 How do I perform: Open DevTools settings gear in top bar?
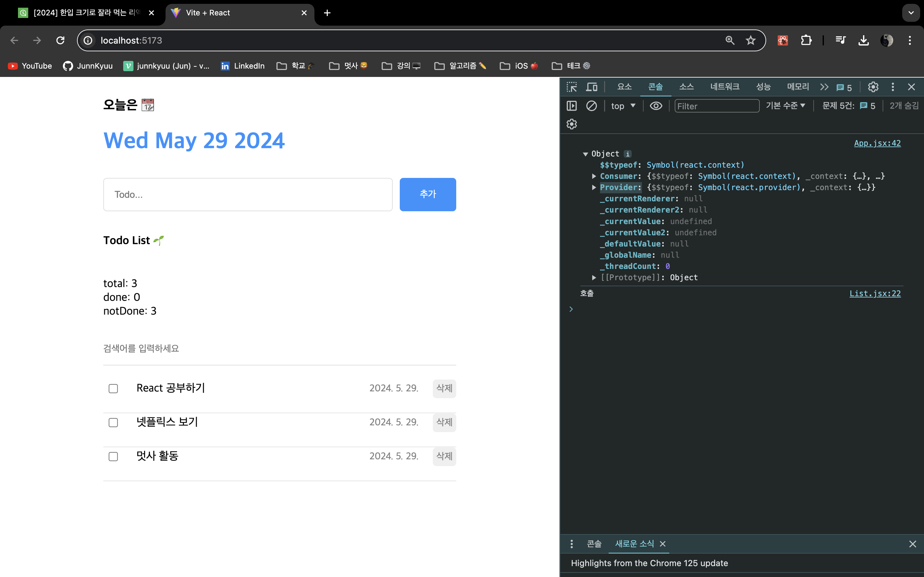click(x=873, y=87)
